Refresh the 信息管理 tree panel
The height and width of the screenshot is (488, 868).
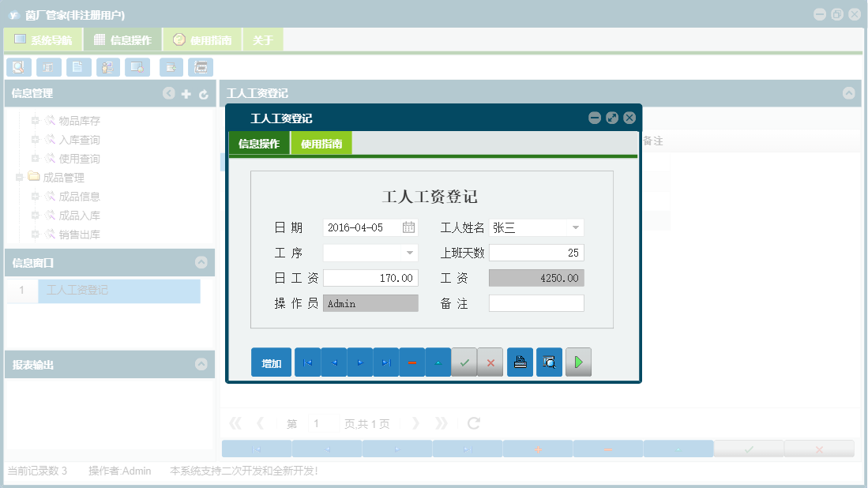coord(203,93)
